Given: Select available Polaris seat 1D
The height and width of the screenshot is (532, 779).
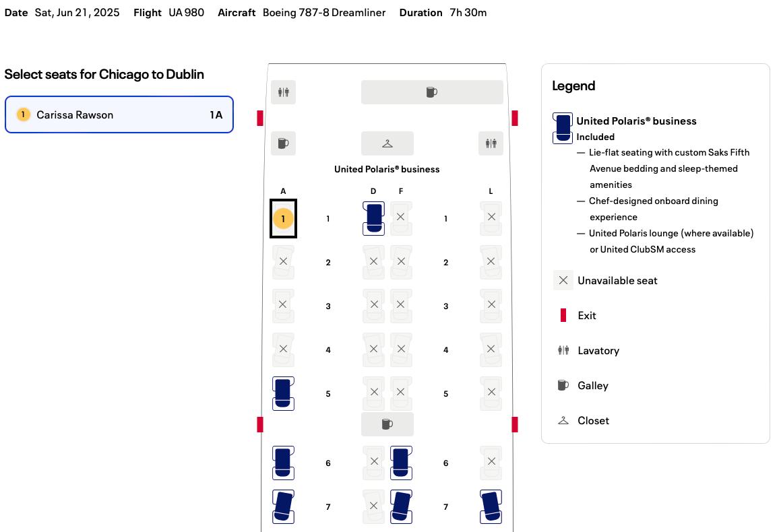Looking at the screenshot, I should pos(373,218).
